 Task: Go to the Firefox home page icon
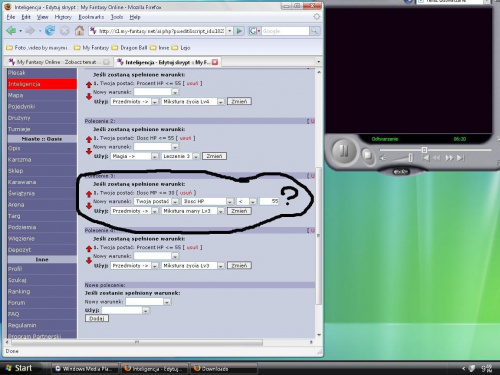(79, 31)
